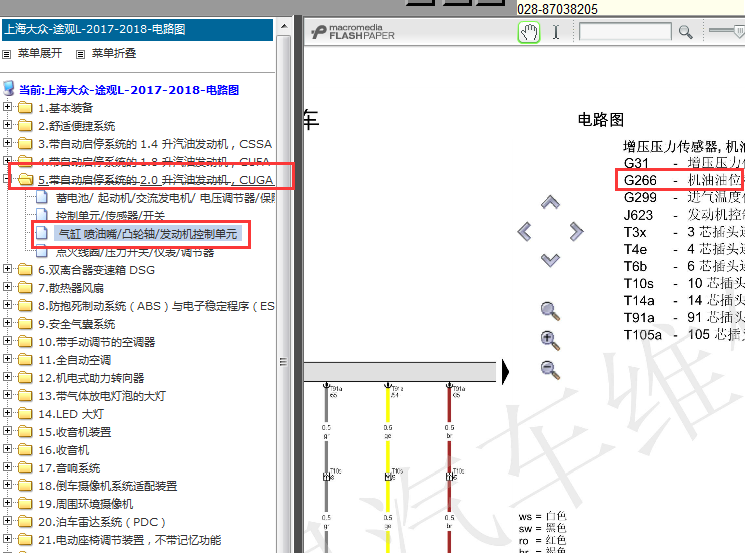Viewport: 745px width, 553px height.
Task: Select the 18.倒车摄像机系统适配装置 tree item
Action: (107, 486)
